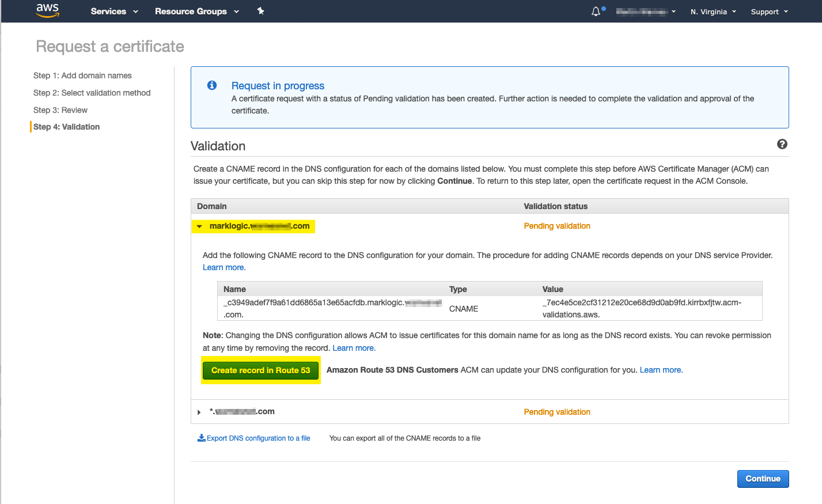822x504 pixels.
Task: Open Learn more link after removing the record
Action: (x=354, y=348)
